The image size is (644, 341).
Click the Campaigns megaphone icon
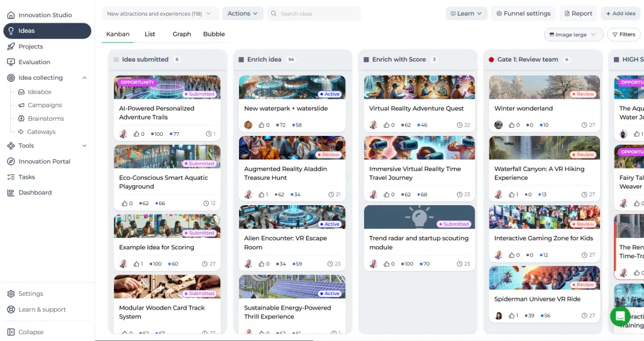pyautogui.click(x=21, y=105)
